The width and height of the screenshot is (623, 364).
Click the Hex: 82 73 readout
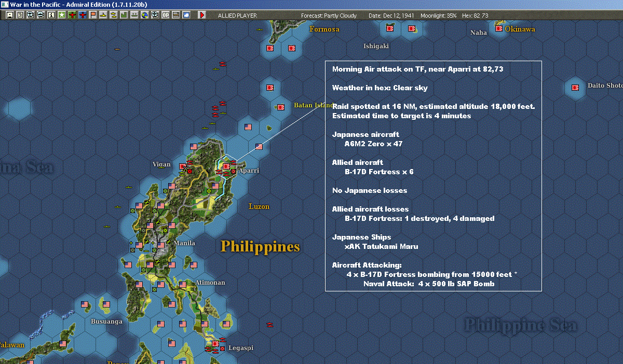[475, 16]
